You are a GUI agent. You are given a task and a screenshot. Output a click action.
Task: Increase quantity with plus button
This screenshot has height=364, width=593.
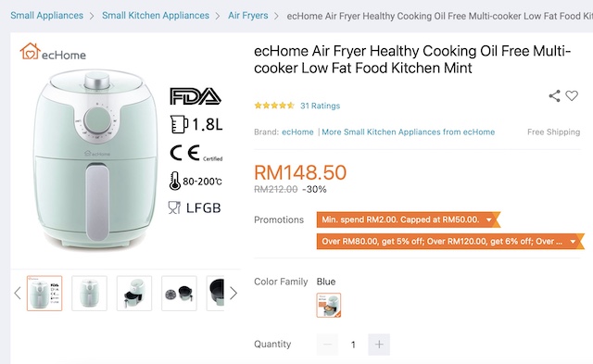[379, 345]
